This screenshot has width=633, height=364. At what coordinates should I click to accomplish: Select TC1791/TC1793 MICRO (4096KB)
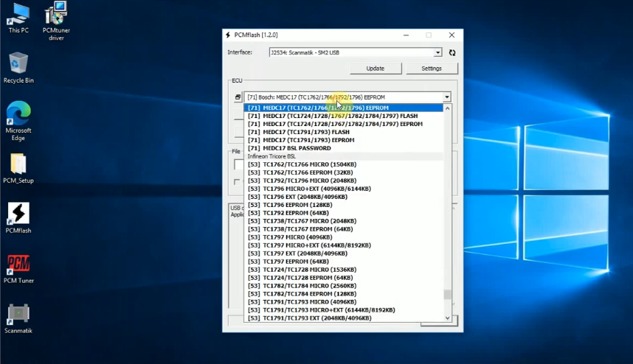click(x=343, y=302)
